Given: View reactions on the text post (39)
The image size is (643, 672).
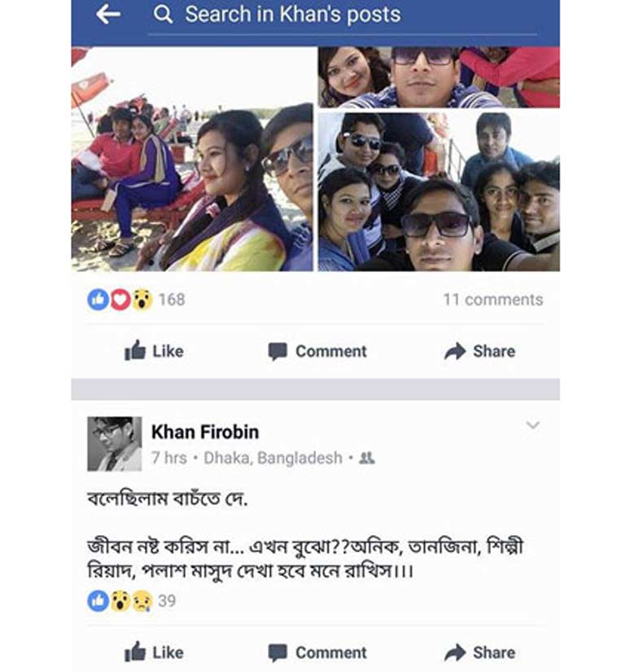Looking at the screenshot, I should pos(130,601).
